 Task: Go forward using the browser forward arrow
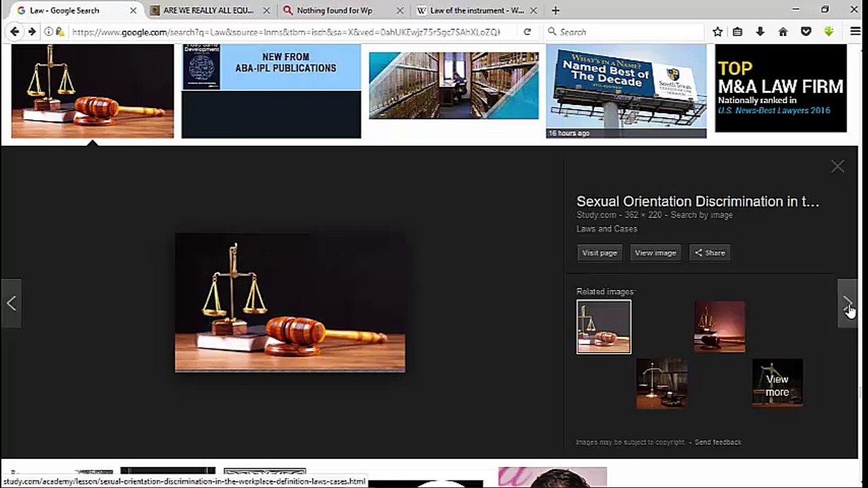(31, 32)
